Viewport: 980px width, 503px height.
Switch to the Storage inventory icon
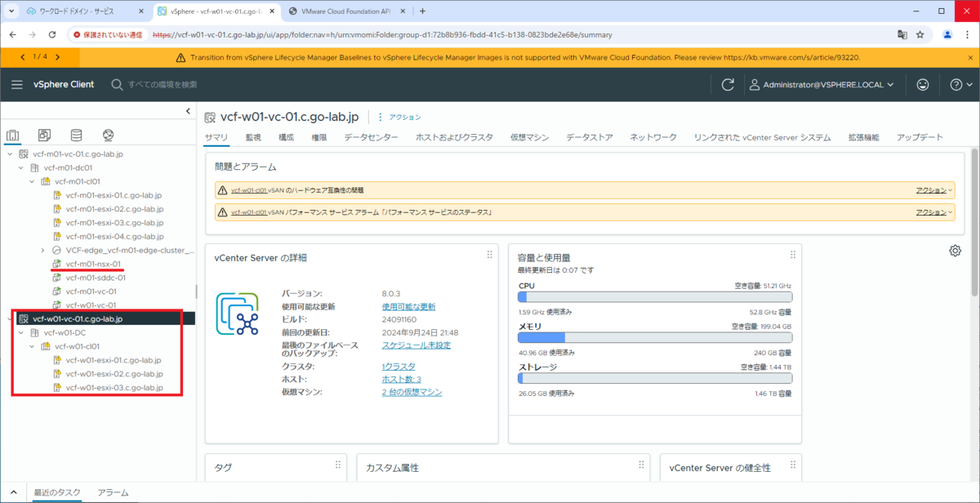click(x=76, y=136)
